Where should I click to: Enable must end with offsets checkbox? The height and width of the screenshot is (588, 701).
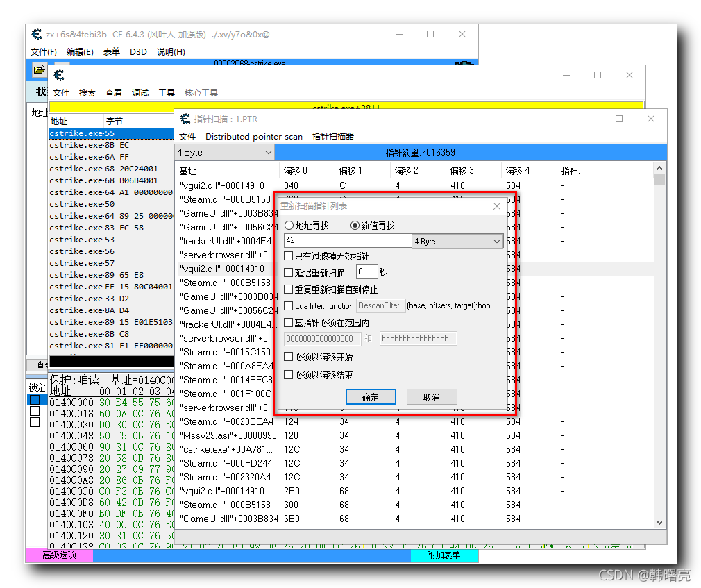coord(289,374)
